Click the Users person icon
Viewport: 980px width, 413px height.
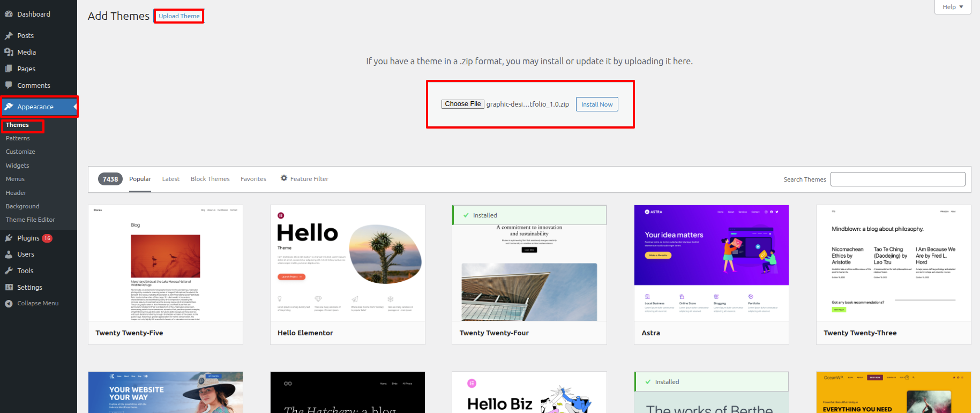pyautogui.click(x=9, y=254)
